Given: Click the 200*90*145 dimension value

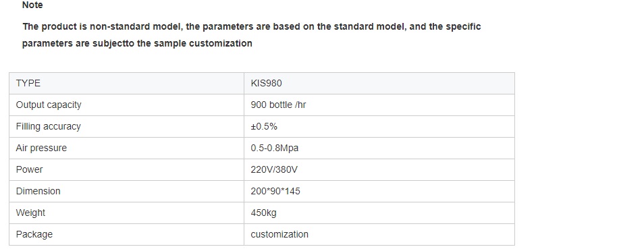Looking at the screenshot, I should coord(275,191).
